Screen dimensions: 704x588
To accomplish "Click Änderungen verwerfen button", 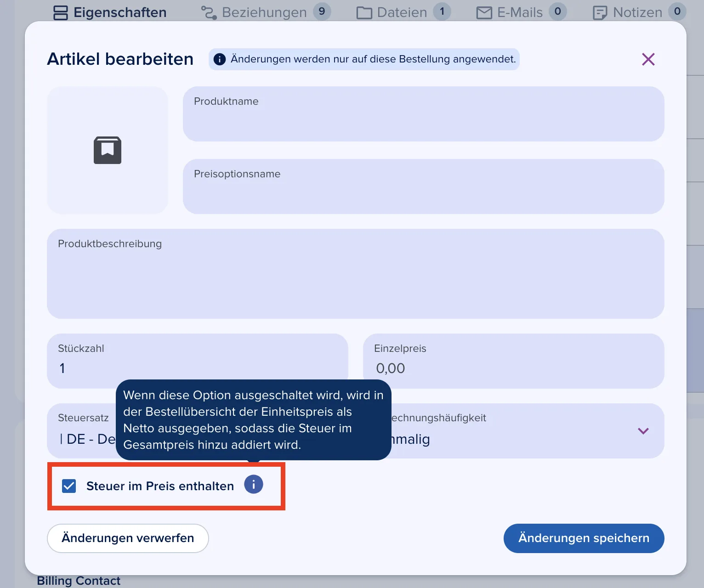I will [128, 538].
